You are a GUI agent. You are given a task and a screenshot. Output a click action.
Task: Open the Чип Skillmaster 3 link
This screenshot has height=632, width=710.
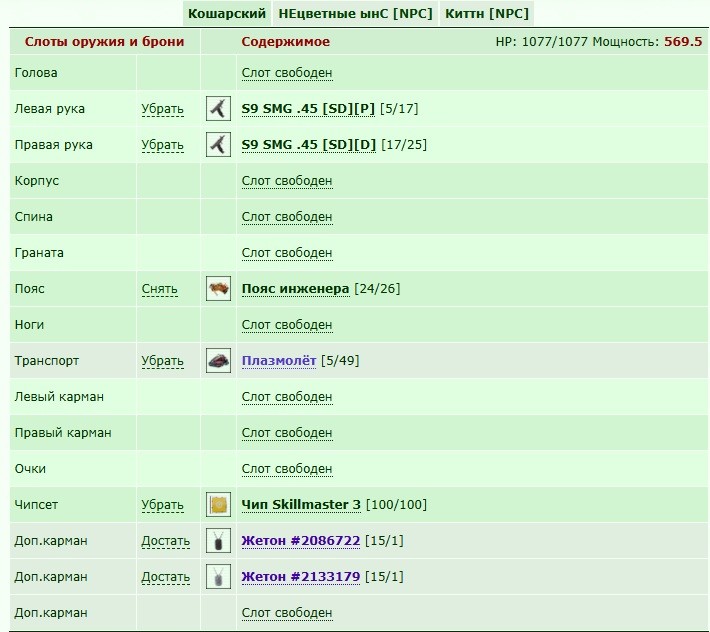point(301,504)
